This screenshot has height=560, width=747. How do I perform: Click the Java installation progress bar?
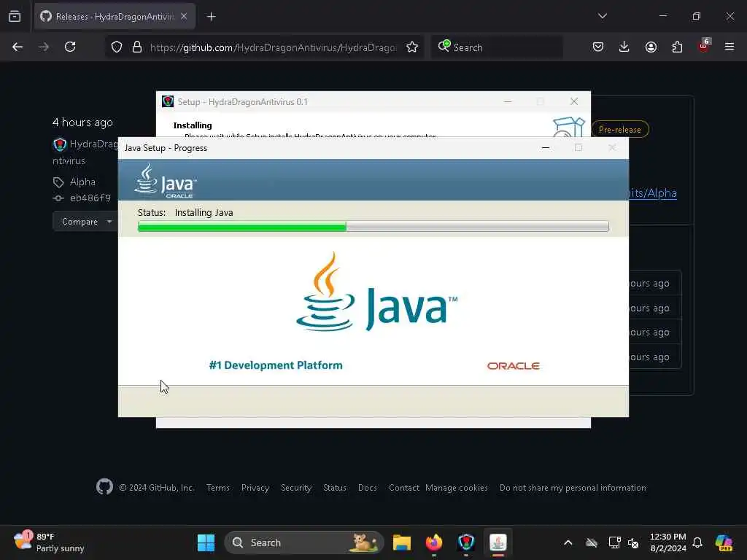click(x=373, y=226)
